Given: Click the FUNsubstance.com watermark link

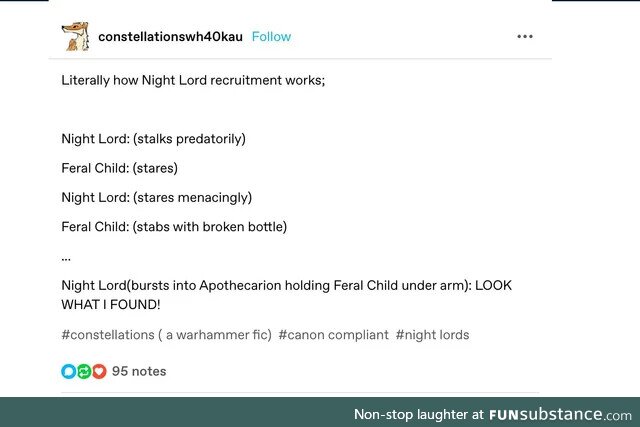Looking at the screenshot, I should pos(560,415).
